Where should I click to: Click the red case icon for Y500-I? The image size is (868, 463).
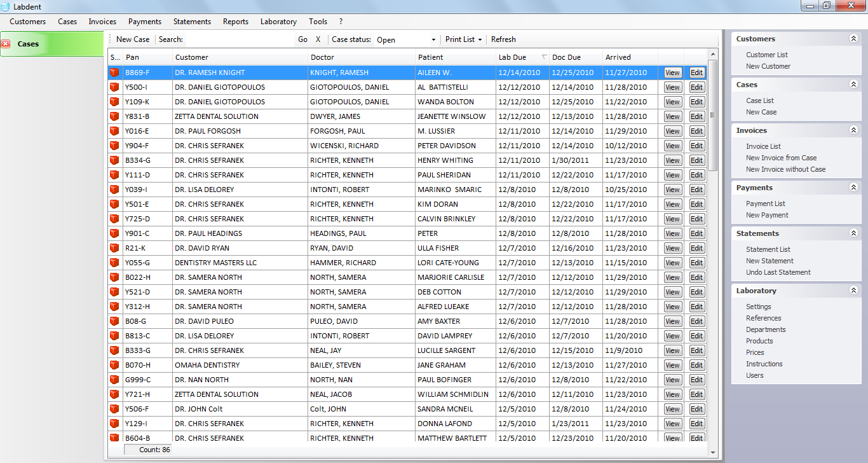[x=114, y=87]
